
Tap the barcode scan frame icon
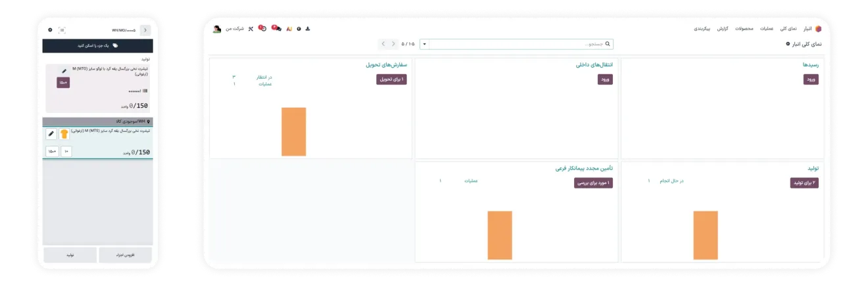coord(62,30)
